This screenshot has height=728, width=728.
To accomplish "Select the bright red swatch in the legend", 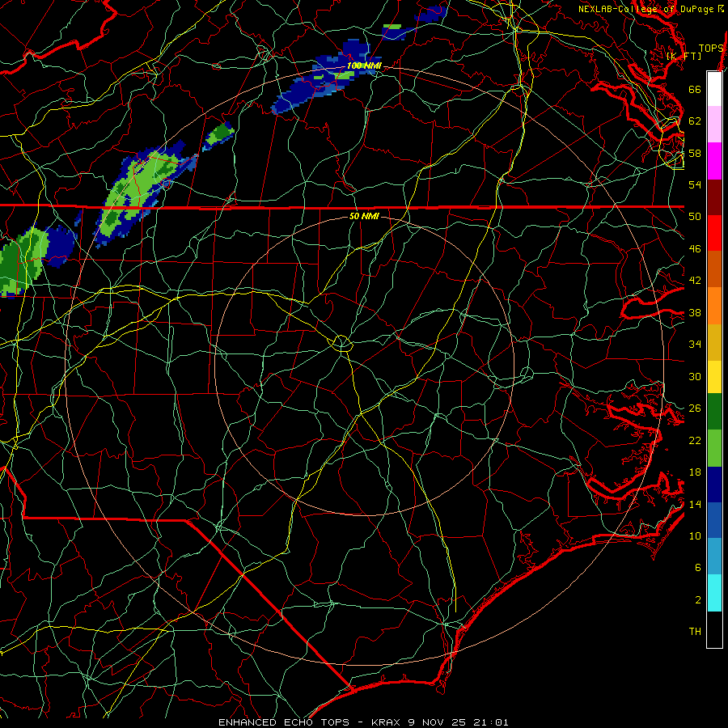I will pyautogui.click(x=714, y=233).
